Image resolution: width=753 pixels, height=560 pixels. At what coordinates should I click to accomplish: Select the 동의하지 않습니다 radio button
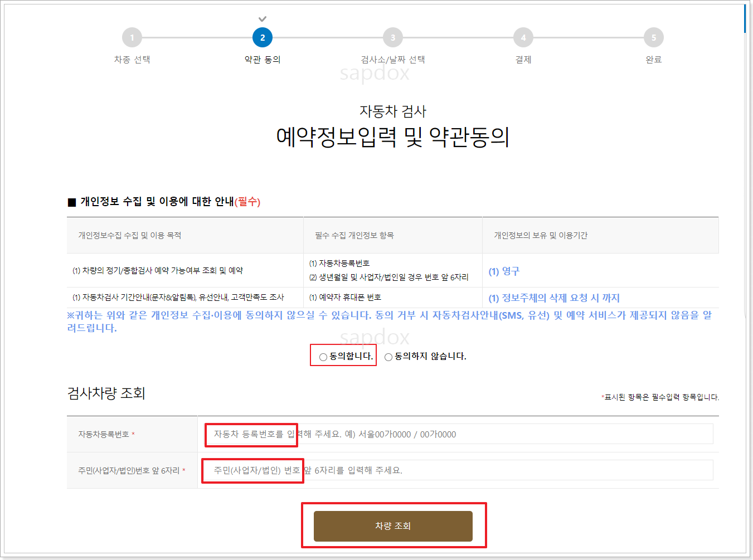pos(388,357)
